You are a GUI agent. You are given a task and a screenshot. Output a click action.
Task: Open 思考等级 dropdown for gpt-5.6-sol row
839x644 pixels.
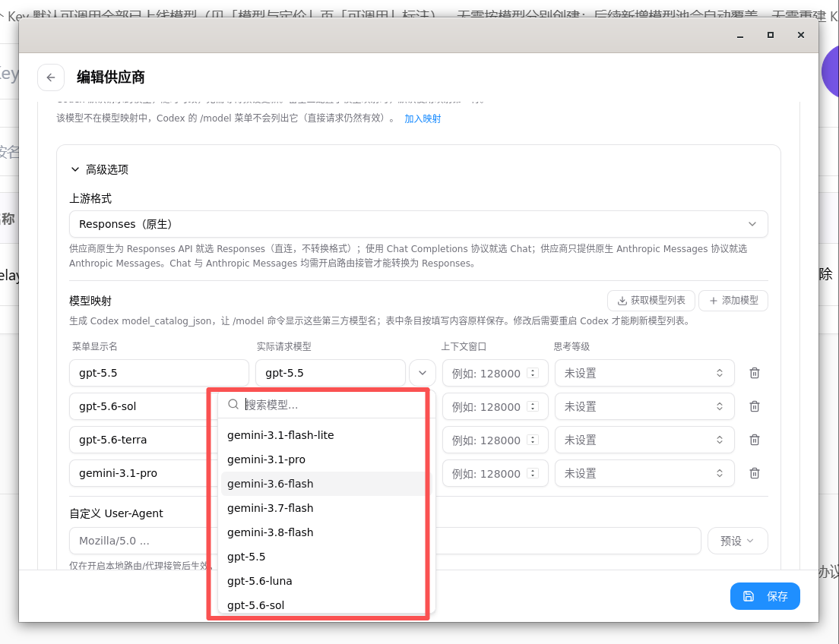[644, 406]
